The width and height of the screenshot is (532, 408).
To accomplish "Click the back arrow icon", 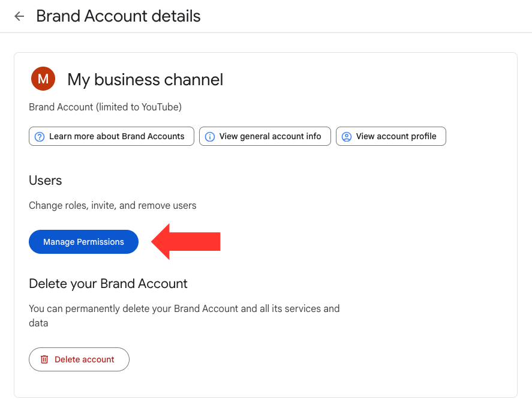I will tap(19, 16).
